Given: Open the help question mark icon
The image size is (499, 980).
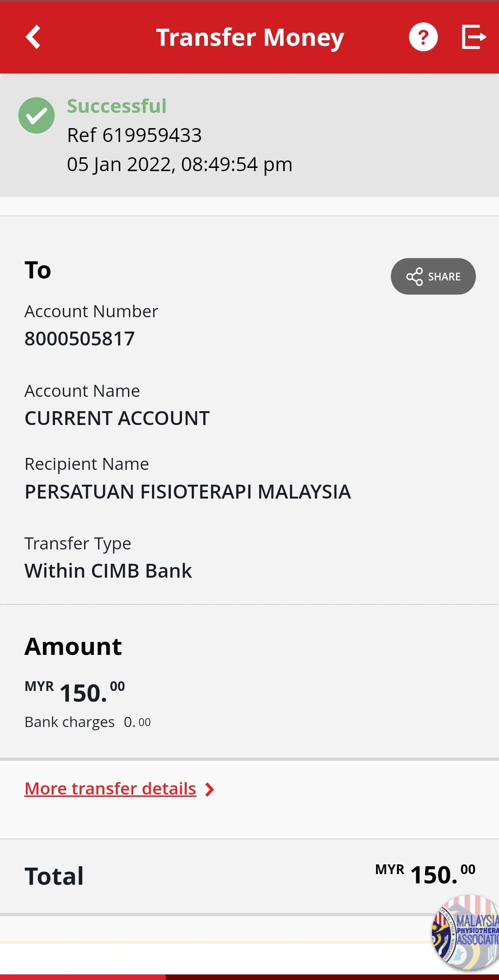Looking at the screenshot, I should [423, 37].
